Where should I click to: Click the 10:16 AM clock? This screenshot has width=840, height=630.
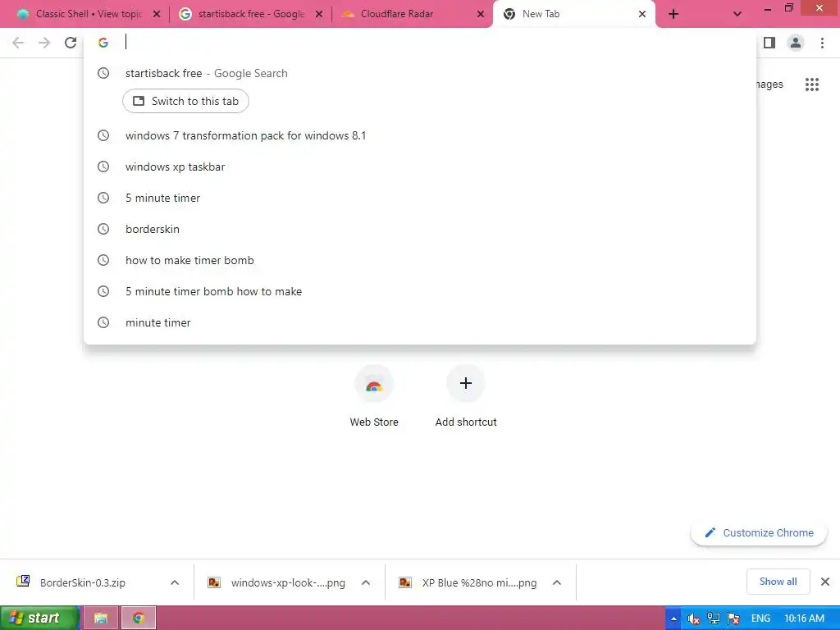point(804,619)
